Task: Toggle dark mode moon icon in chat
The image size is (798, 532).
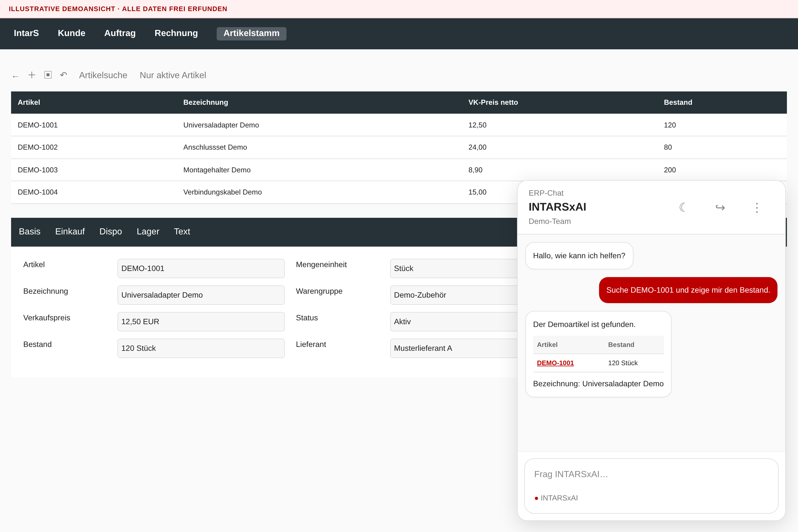Action: [683, 207]
